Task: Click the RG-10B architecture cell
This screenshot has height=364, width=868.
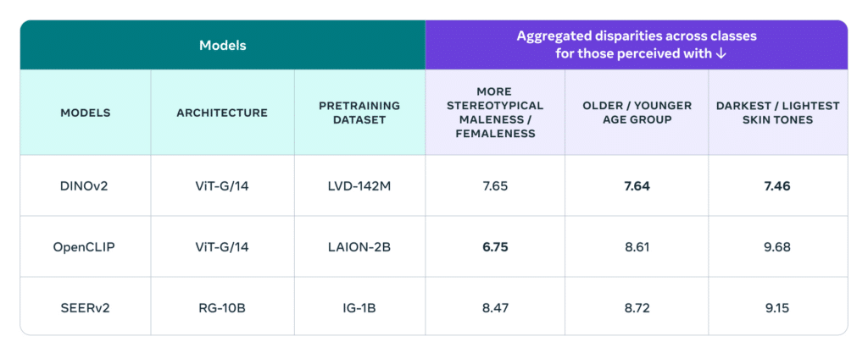Action: pyautogui.click(x=222, y=308)
